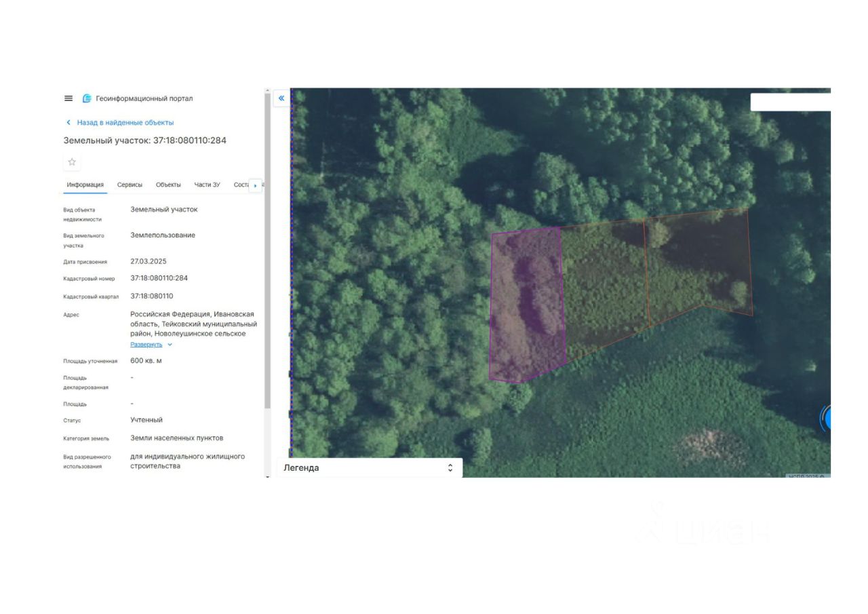Show more tabs using the tab-strip arrow
Screen dimensions: 868x614
tap(256, 185)
